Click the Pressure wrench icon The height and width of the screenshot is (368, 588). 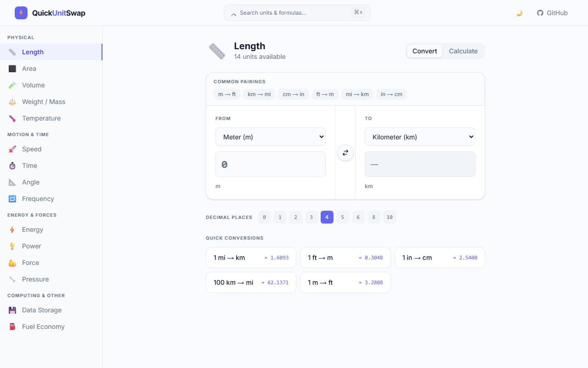[12, 279]
